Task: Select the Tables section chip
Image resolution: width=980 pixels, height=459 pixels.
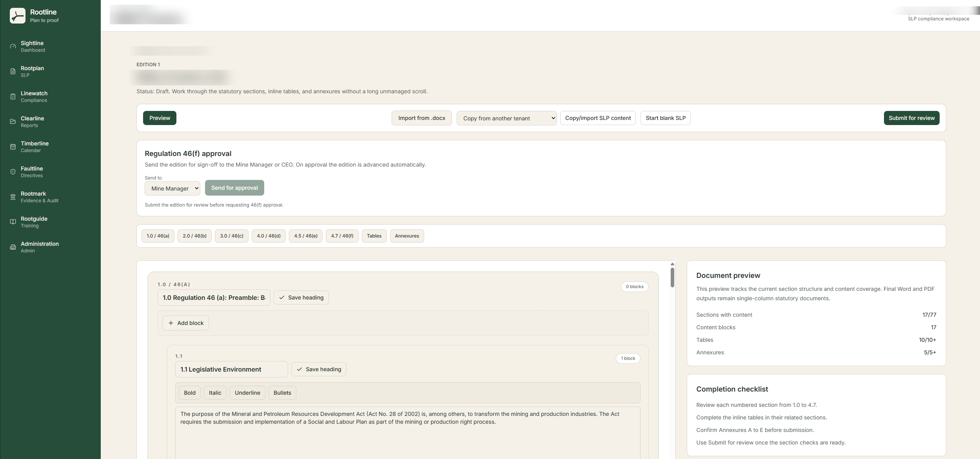Action: tap(374, 236)
